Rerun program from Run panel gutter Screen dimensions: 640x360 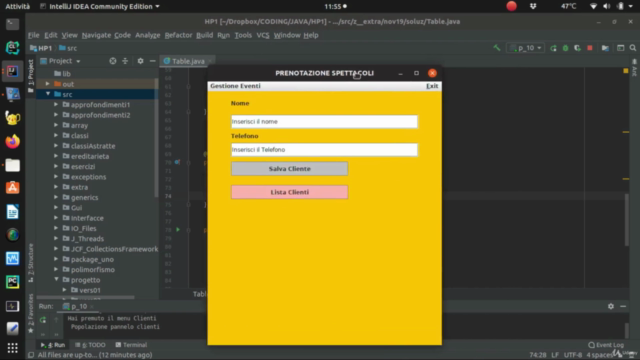(43, 320)
